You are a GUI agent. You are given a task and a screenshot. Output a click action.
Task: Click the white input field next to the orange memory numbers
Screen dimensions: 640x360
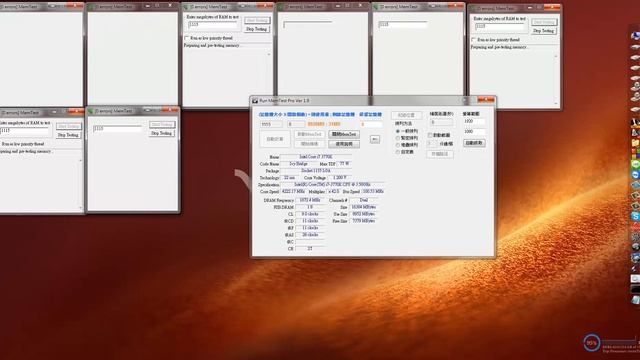[371, 124]
